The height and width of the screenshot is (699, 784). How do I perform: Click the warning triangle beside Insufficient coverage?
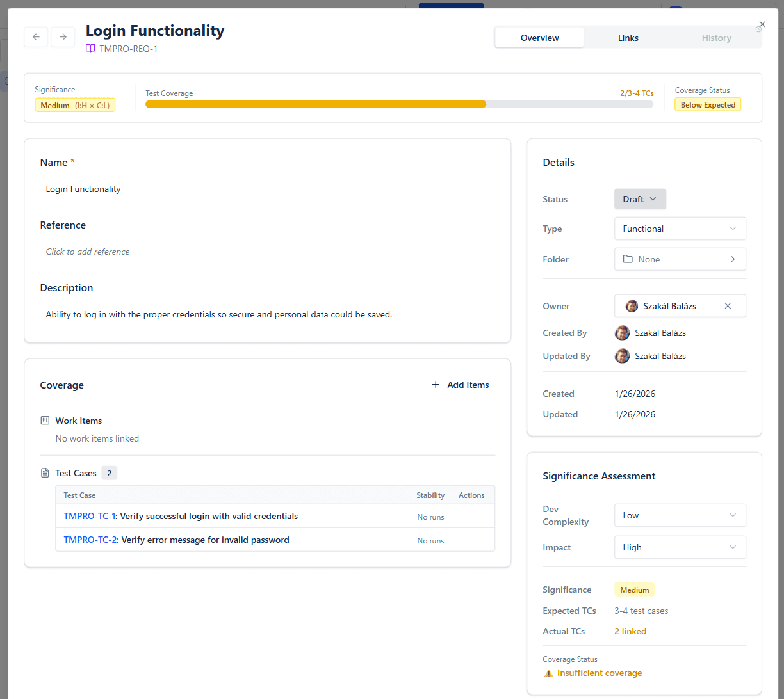pyautogui.click(x=549, y=673)
